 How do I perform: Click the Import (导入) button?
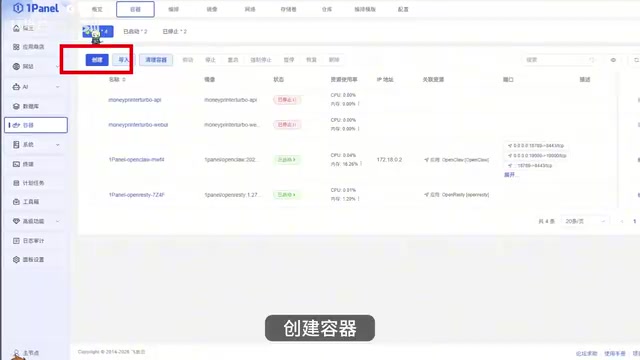pos(123,60)
